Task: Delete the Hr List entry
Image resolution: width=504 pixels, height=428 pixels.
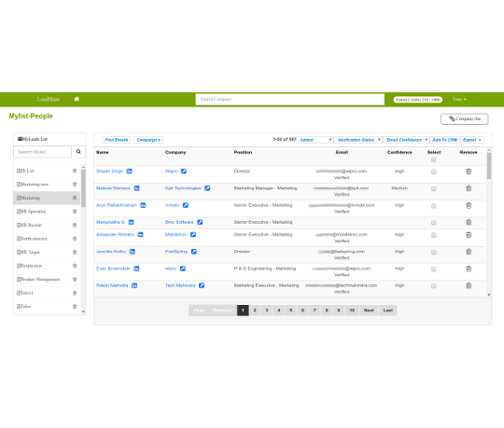Action: coord(75,171)
